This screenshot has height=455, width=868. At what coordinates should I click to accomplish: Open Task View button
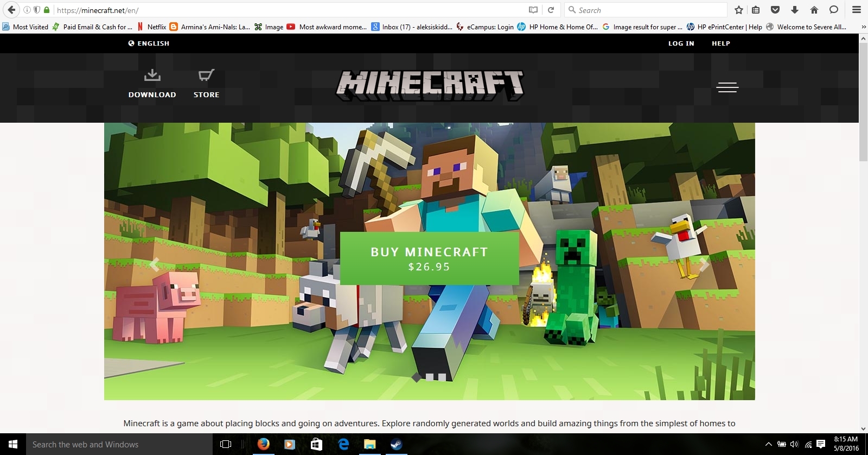coord(226,444)
